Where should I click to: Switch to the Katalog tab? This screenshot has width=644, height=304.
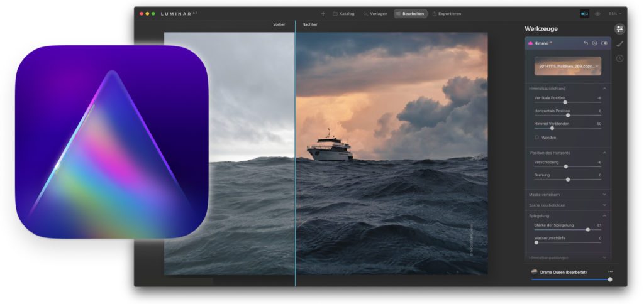[x=343, y=13]
